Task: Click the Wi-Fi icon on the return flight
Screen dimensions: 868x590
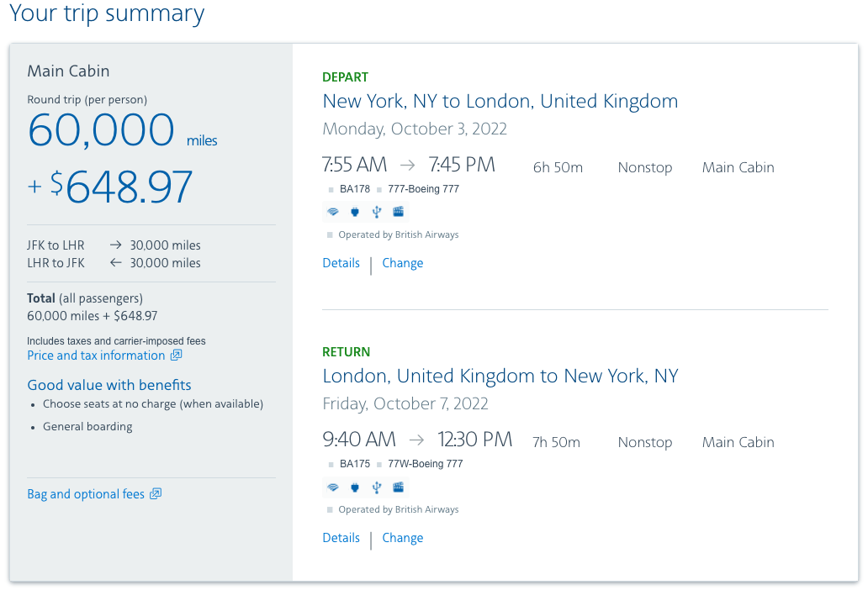Action: (333, 487)
